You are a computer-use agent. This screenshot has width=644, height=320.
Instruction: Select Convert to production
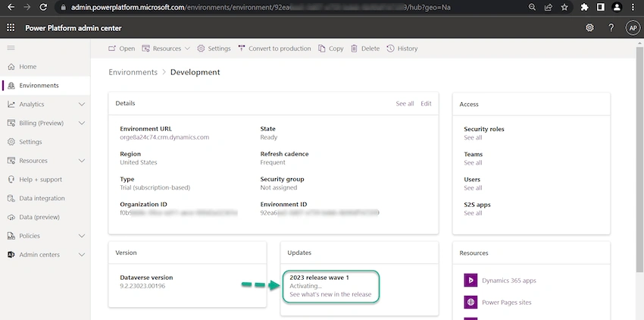click(274, 49)
